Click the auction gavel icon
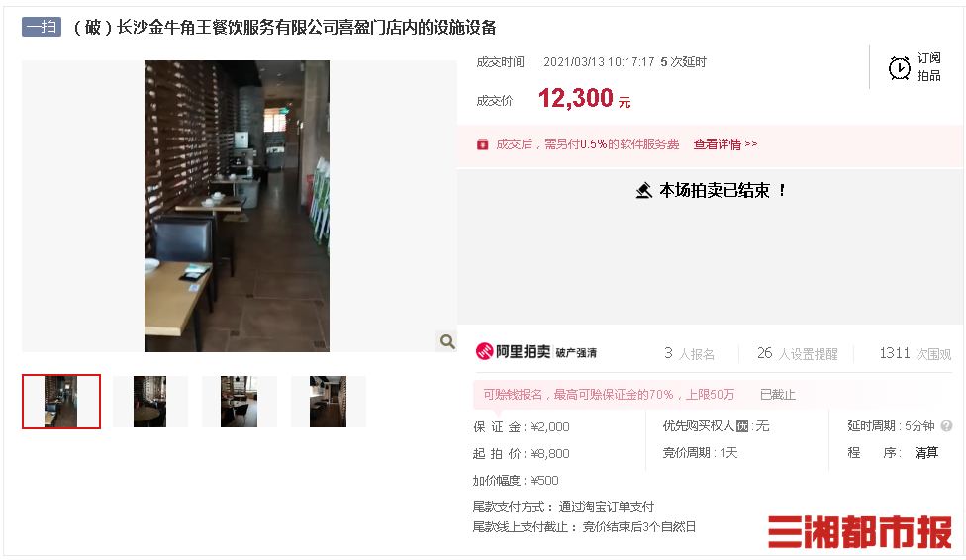966x560 pixels. click(644, 190)
